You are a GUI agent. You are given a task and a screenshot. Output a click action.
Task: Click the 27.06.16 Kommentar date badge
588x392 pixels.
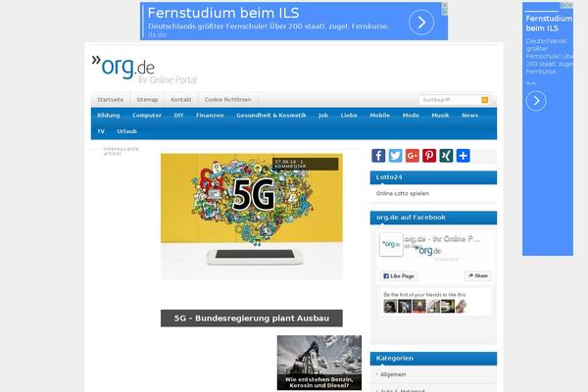click(x=305, y=164)
